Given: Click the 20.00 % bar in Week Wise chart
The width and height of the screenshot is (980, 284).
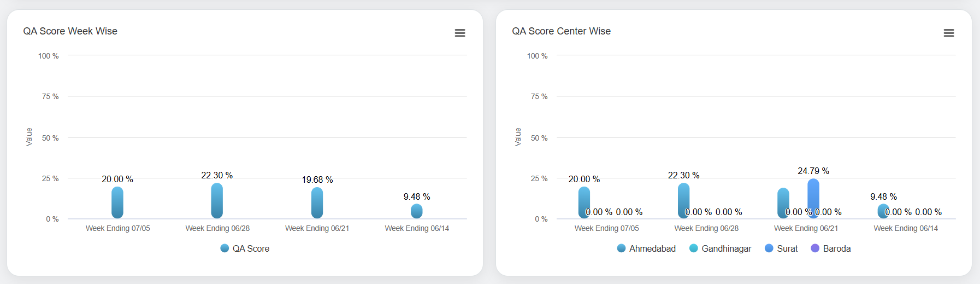Looking at the screenshot, I should (117, 202).
